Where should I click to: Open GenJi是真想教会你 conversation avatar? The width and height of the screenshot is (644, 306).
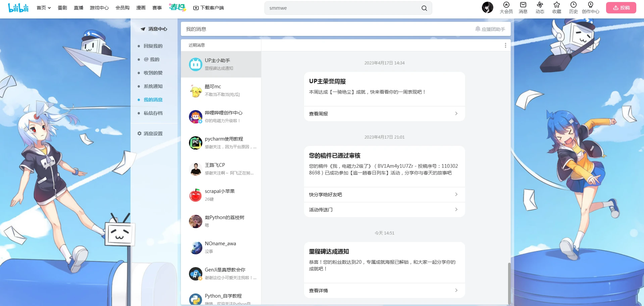coord(195,274)
